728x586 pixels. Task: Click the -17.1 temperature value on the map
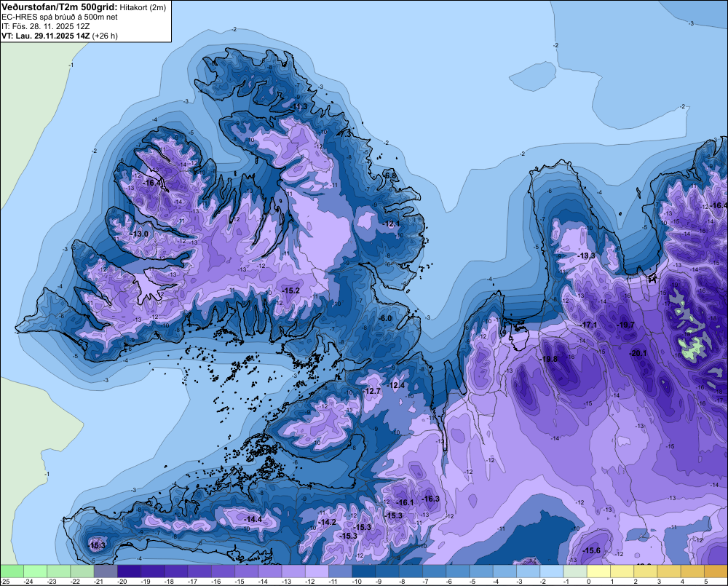pos(589,325)
